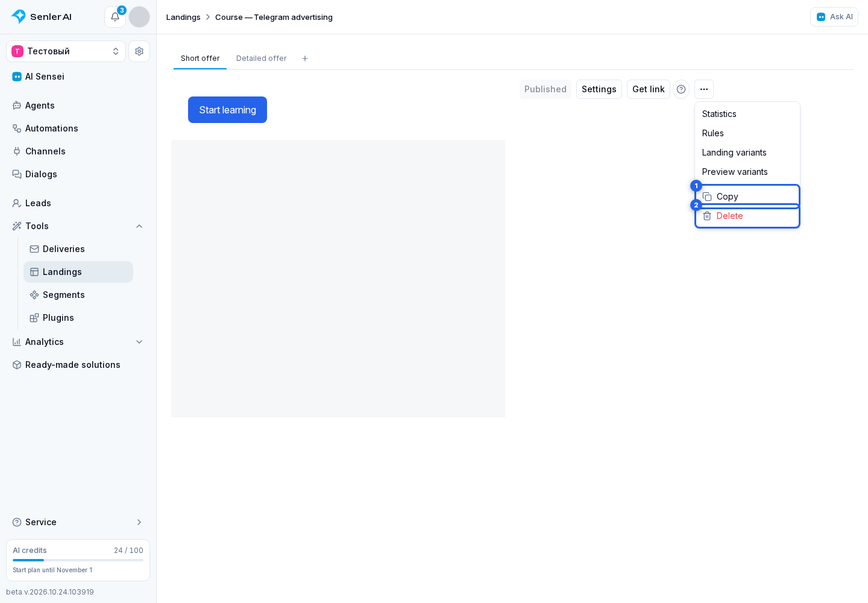Viewport: 868px width, 603px height.
Task: Open Automations section
Action: click(78, 128)
